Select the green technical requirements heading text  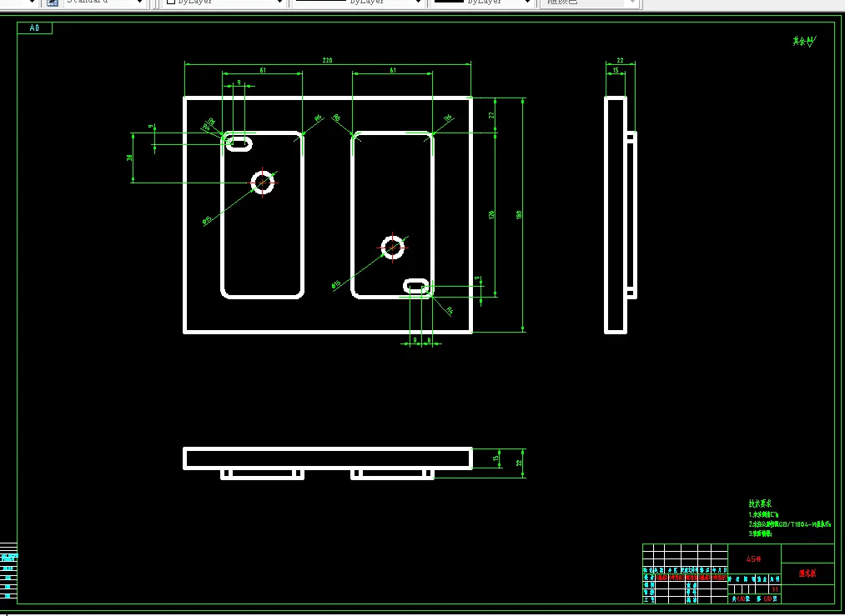point(760,503)
